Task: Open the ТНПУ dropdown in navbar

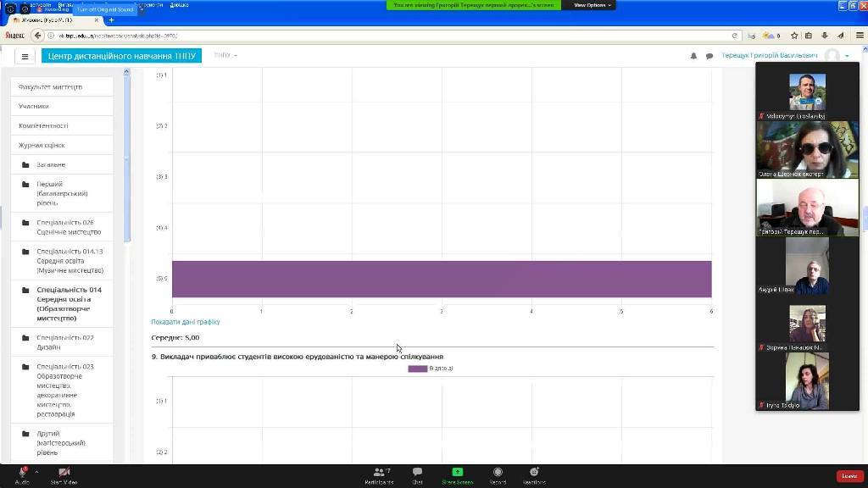Action: (x=225, y=56)
